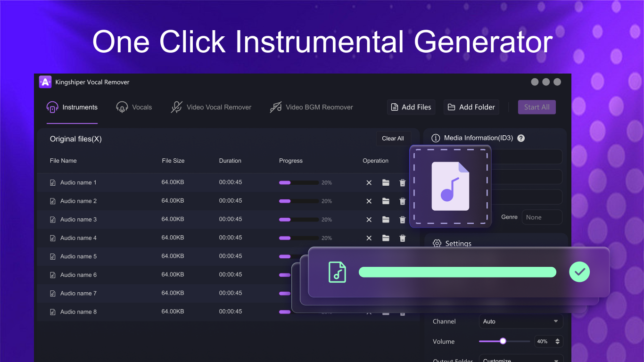Click the progress bar of Audio name 3
The image size is (644, 362).
(299, 219)
